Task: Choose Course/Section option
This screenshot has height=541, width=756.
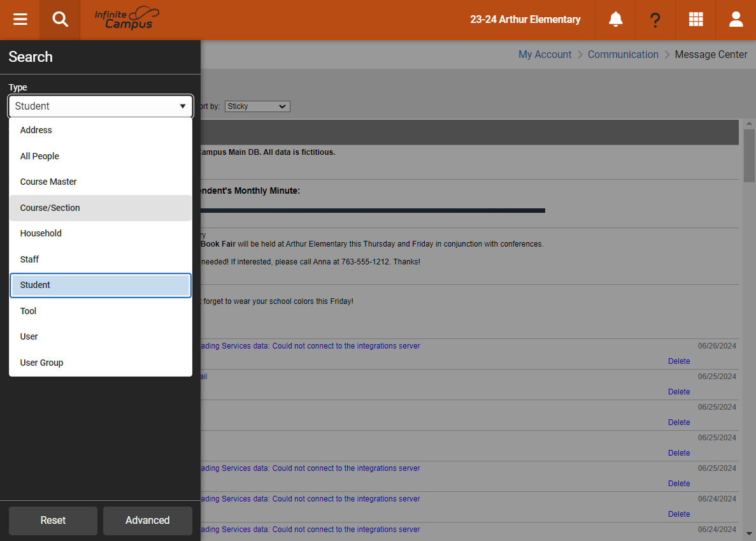Action: (x=100, y=208)
